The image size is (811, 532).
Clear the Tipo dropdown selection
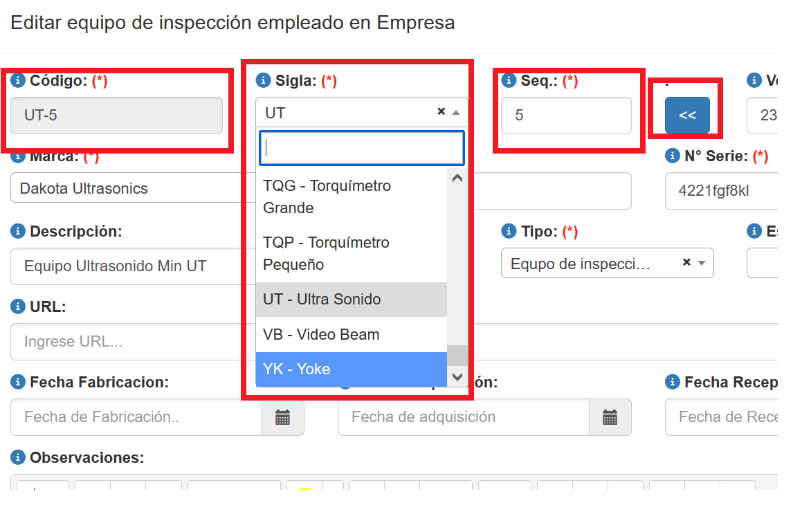click(x=686, y=263)
